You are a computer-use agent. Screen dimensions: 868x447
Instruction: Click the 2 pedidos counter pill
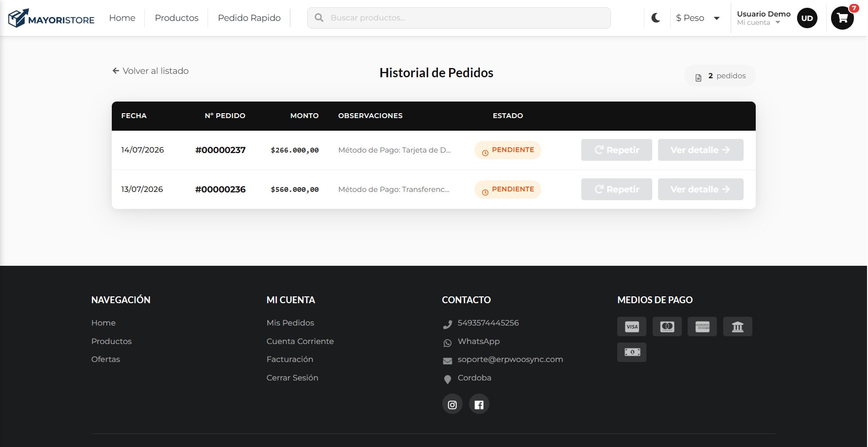coord(720,76)
